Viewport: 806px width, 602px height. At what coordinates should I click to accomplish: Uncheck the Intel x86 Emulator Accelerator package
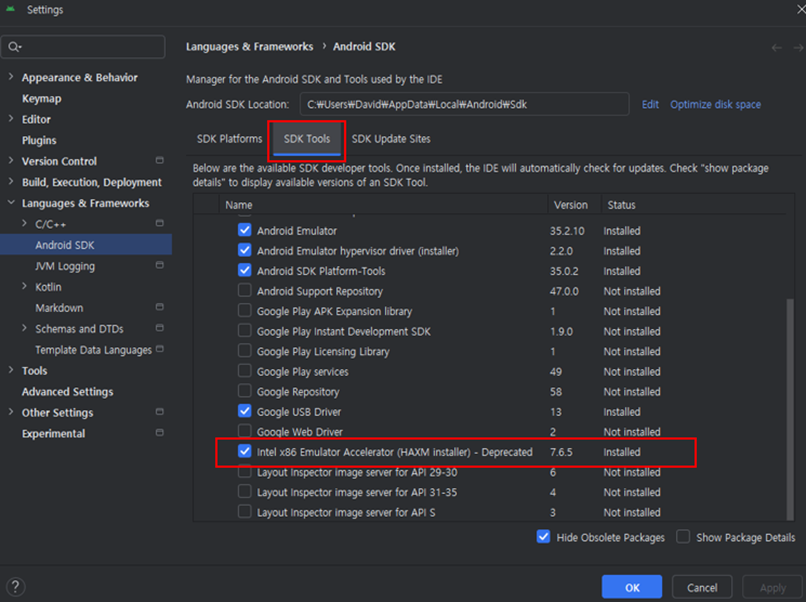[x=244, y=452]
